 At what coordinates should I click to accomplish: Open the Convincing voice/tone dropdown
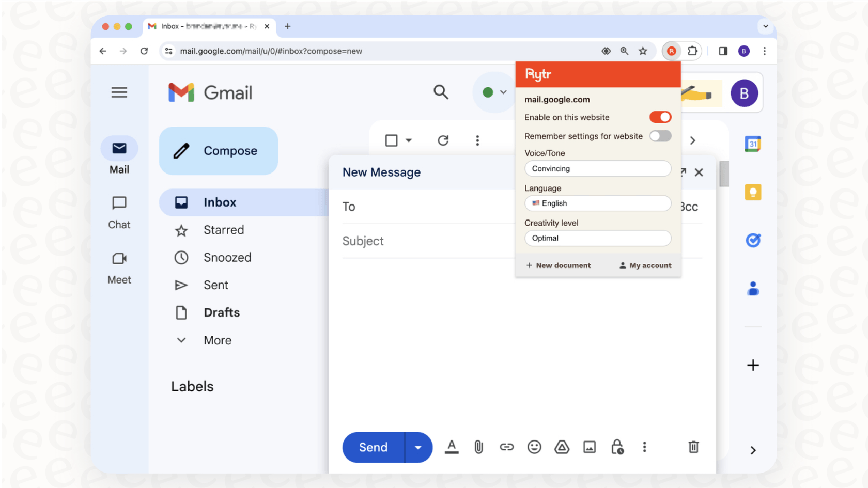point(597,168)
